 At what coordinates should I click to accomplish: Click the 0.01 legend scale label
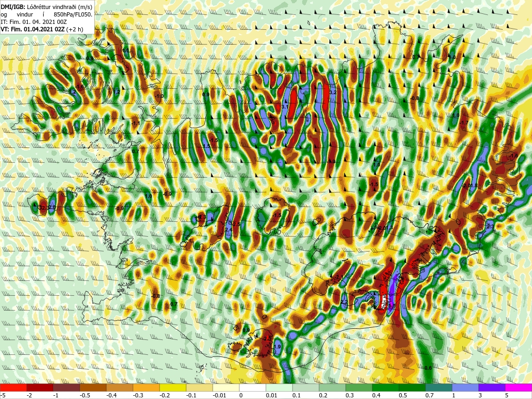tap(271, 395)
